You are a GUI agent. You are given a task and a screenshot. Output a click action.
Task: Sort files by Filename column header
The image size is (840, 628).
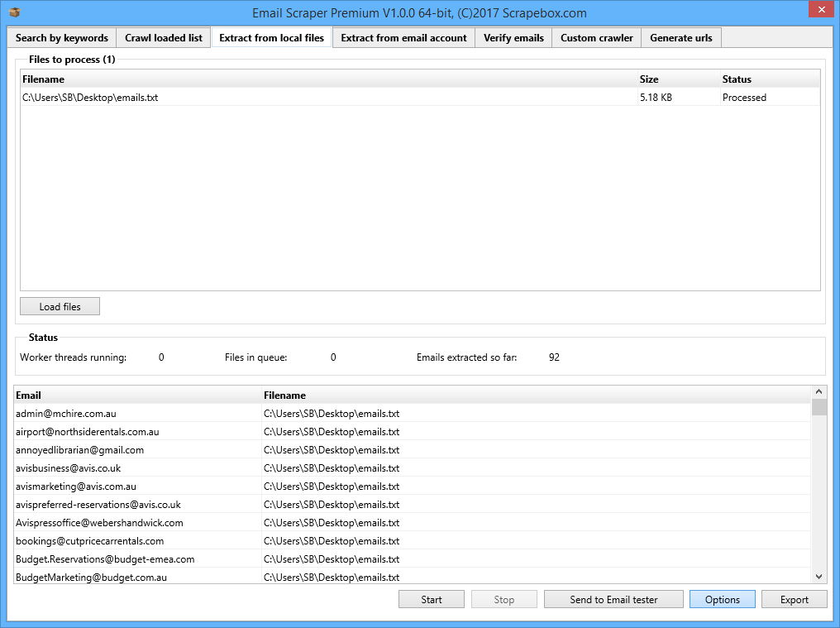click(329, 79)
